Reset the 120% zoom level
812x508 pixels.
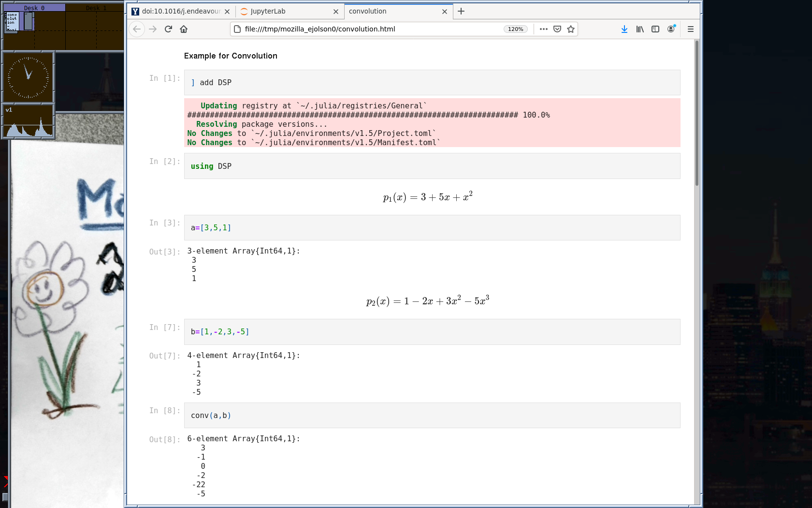[515, 29]
